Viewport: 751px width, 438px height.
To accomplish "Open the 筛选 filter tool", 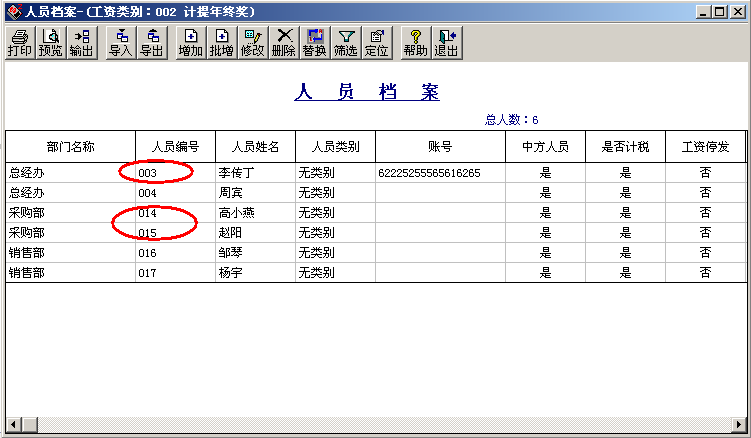I will [x=346, y=43].
